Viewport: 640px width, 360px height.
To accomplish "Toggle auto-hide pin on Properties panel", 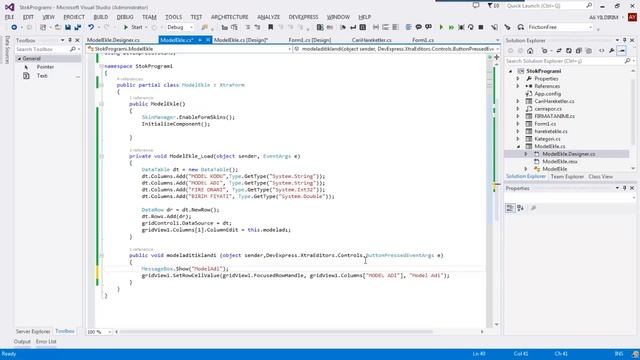I will 624,188.
